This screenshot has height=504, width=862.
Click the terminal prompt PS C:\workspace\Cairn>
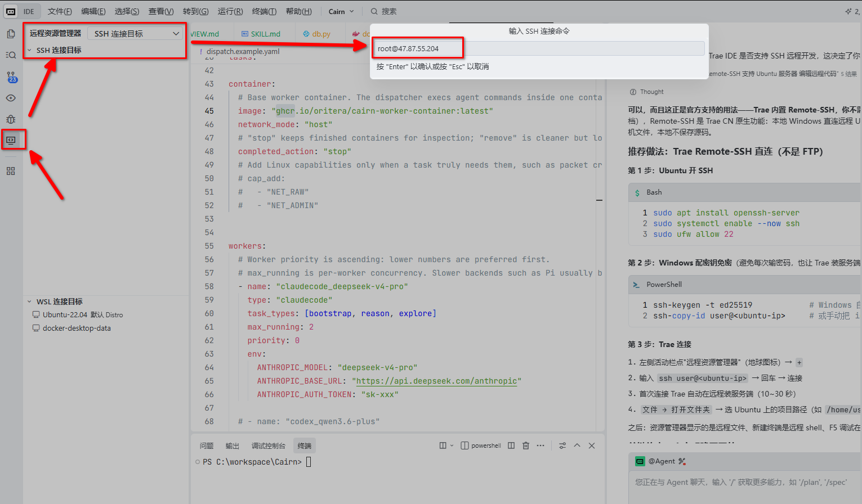252,462
